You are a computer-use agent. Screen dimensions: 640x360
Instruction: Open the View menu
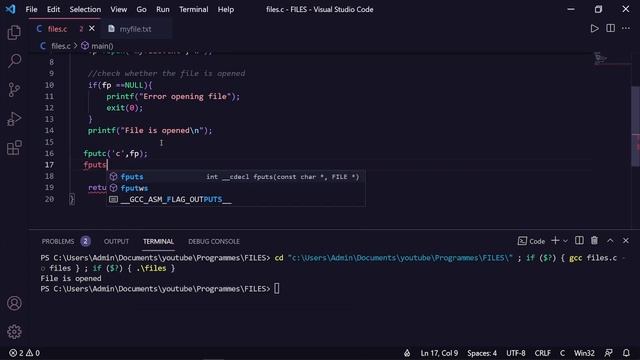click(x=118, y=9)
